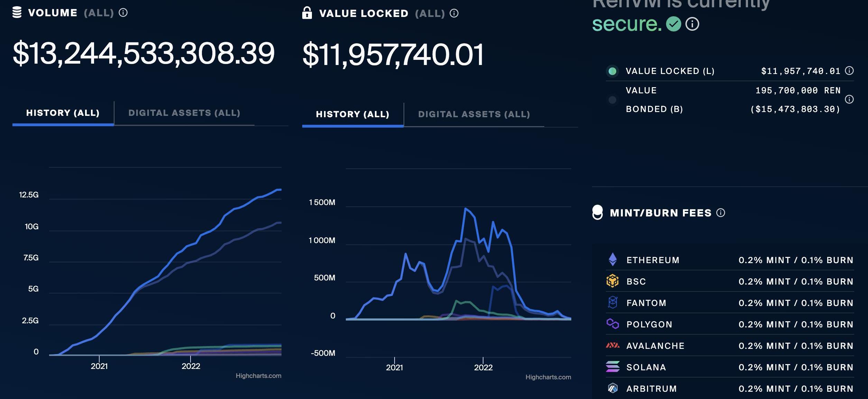Screen dimensions: 868x399
Task: Click the Avalanche logo icon
Action: (x=613, y=345)
